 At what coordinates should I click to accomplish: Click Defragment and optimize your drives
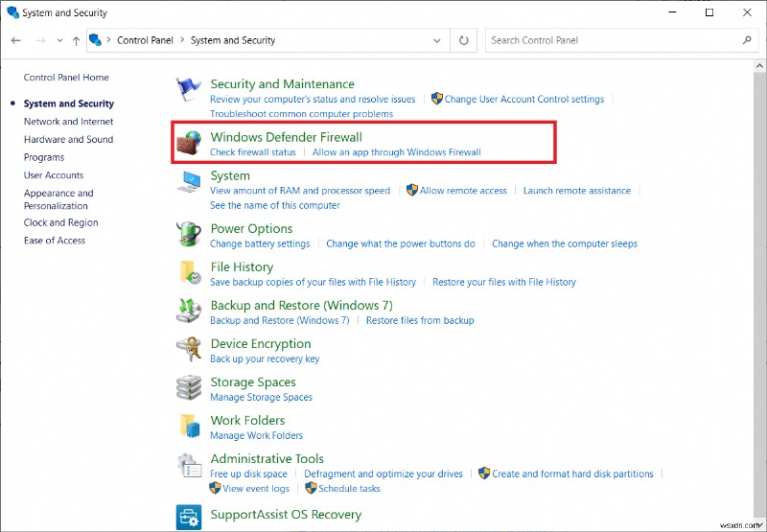pos(383,474)
